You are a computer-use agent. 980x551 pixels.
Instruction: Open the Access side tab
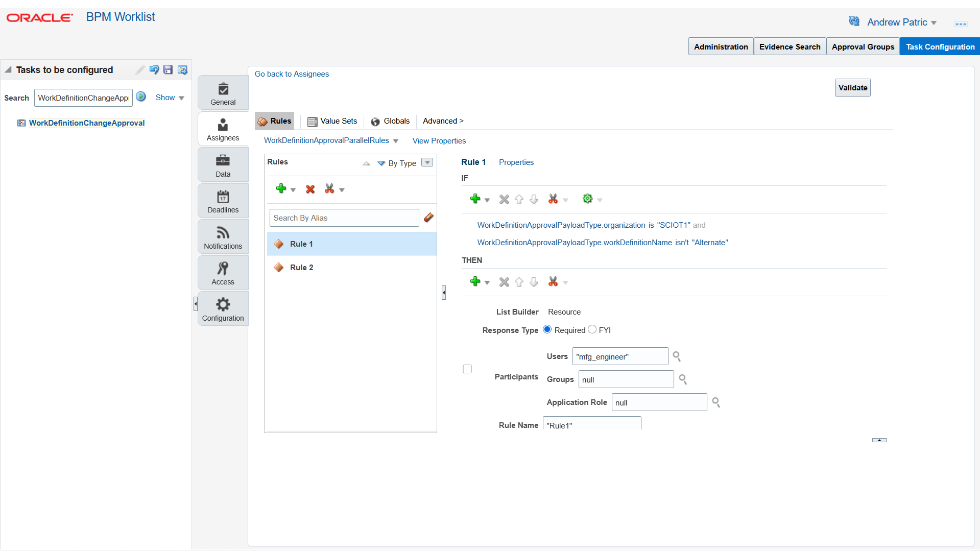point(223,273)
